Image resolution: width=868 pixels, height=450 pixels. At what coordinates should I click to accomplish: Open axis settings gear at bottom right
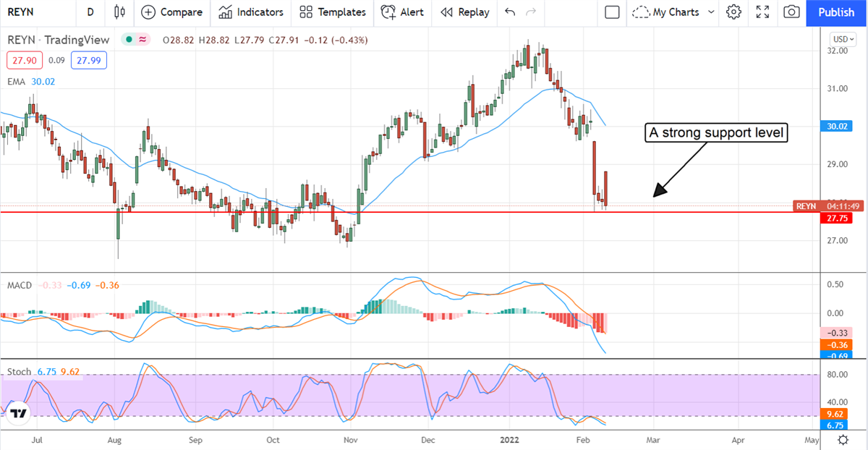(843, 440)
